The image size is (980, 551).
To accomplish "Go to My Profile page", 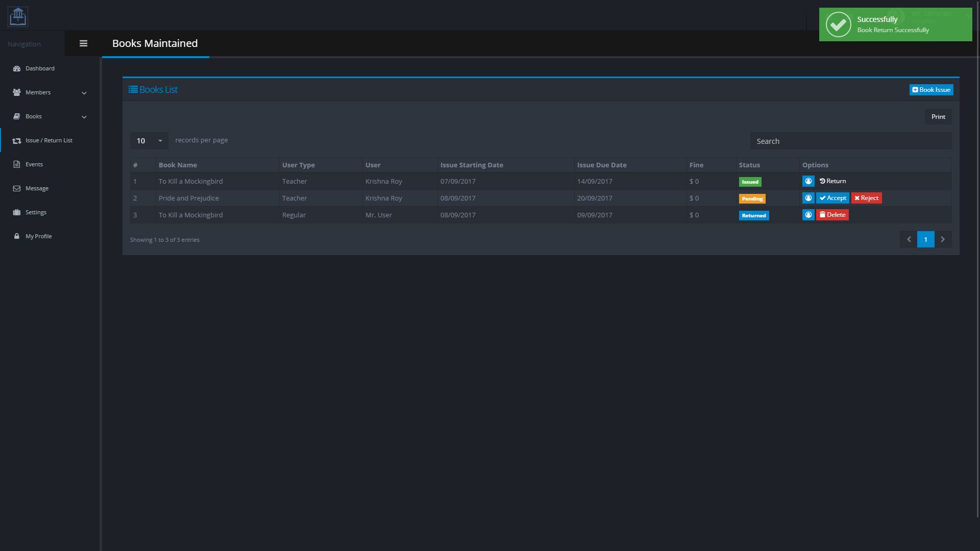I will click(38, 236).
